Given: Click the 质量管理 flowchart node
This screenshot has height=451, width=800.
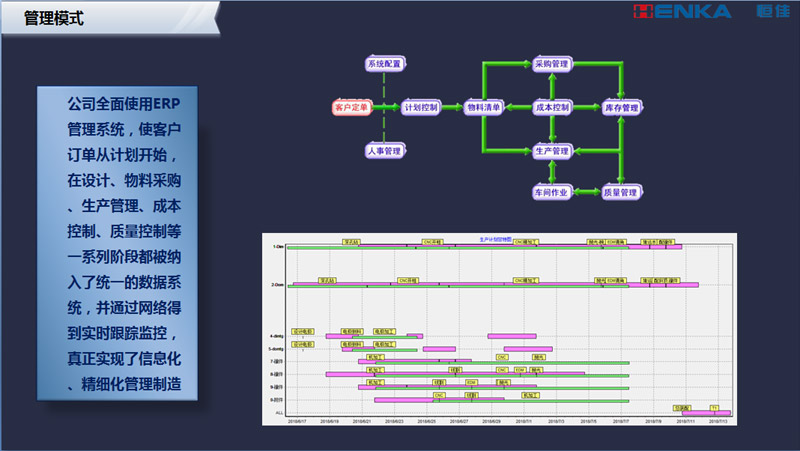Looking at the screenshot, I should (x=621, y=192).
